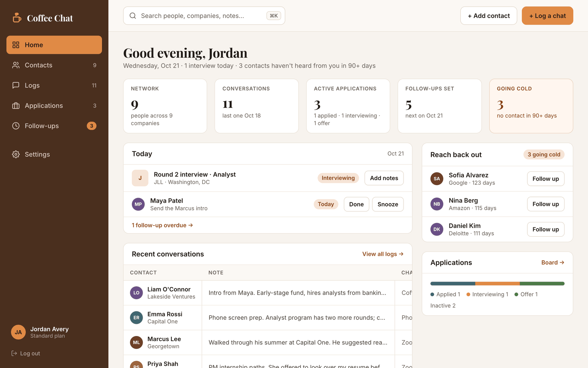Click View all logs link
The height and width of the screenshot is (368, 588).
pyautogui.click(x=383, y=254)
